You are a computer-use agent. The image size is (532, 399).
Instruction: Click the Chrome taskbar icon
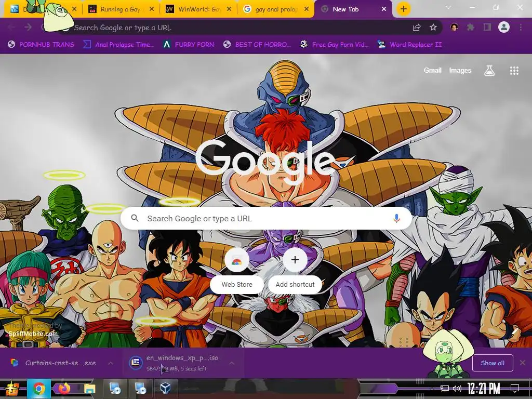(x=39, y=389)
